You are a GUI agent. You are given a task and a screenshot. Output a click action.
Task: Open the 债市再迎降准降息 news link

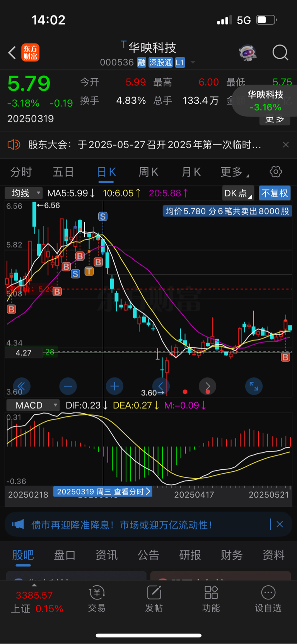coord(121,525)
